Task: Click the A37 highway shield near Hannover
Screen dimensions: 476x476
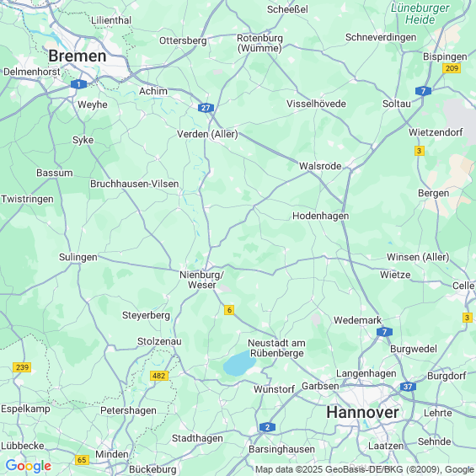Action: [x=408, y=387]
